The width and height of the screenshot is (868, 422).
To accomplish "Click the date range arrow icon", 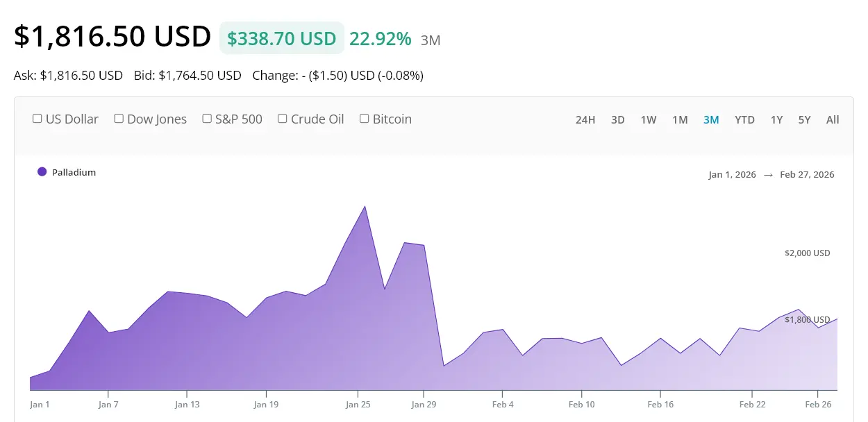I will 768,175.
